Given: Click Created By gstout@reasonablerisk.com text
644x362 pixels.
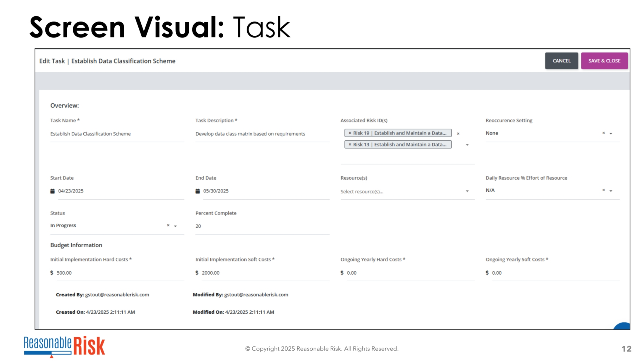Looking at the screenshot, I should click(x=103, y=295).
